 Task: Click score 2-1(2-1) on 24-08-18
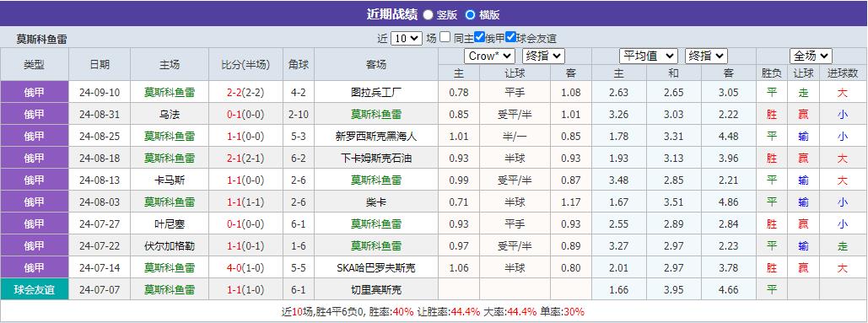click(x=245, y=159)
